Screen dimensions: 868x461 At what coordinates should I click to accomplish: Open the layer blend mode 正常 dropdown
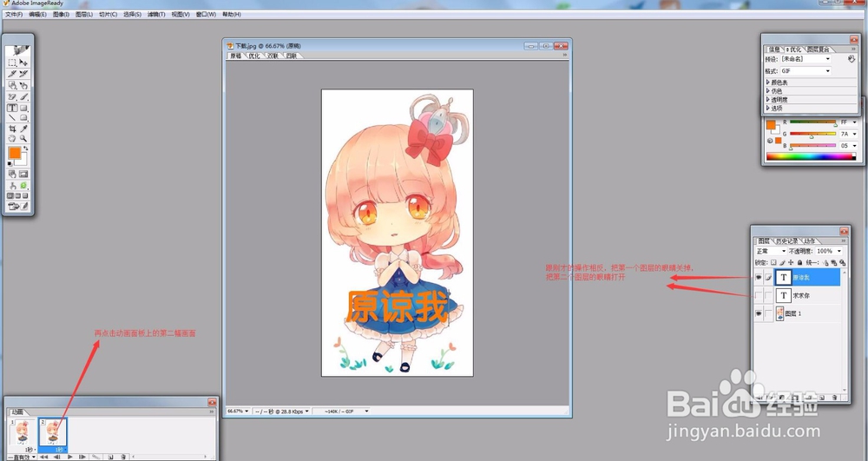(771, 251)
